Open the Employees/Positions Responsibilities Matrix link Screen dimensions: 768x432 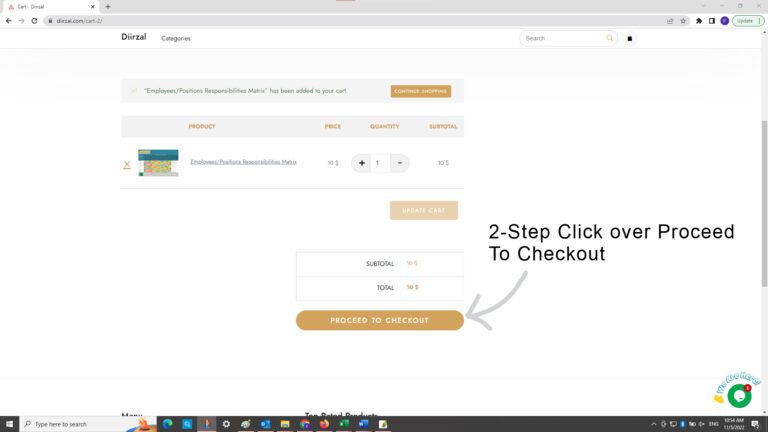click(243, 162)
